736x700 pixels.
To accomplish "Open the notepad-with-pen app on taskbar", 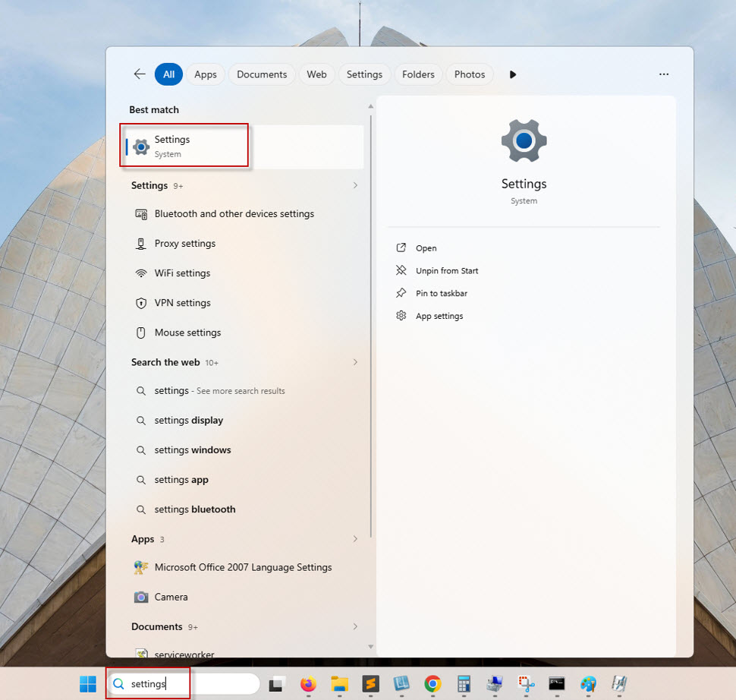I will 619,684.
